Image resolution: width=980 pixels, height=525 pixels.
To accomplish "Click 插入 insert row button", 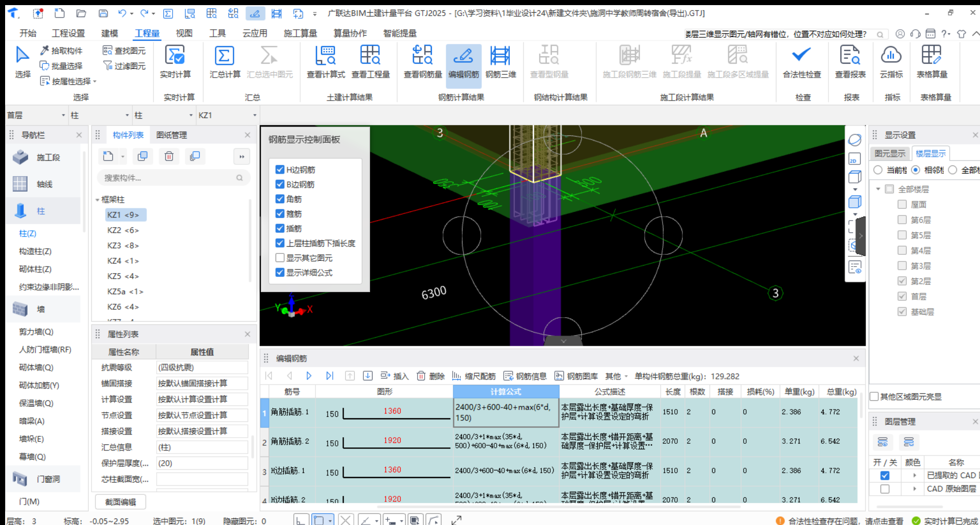I will [395, 376].
